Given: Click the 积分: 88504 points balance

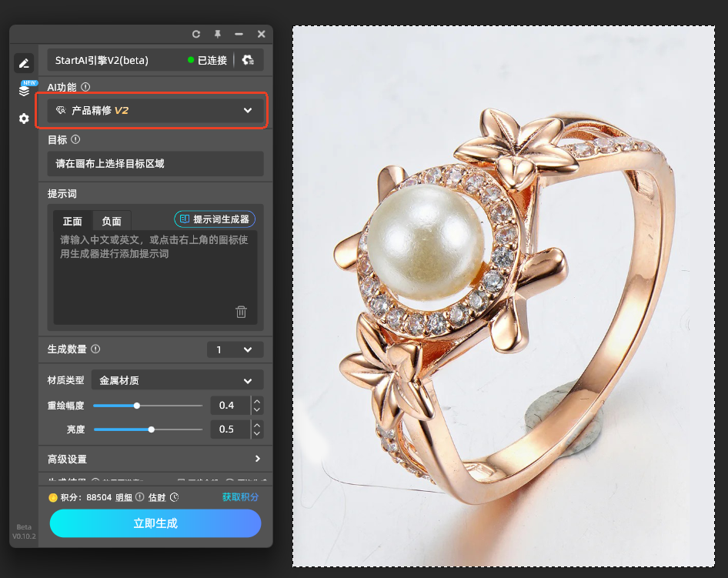Looking at the screenshot, I should point(86,498).
